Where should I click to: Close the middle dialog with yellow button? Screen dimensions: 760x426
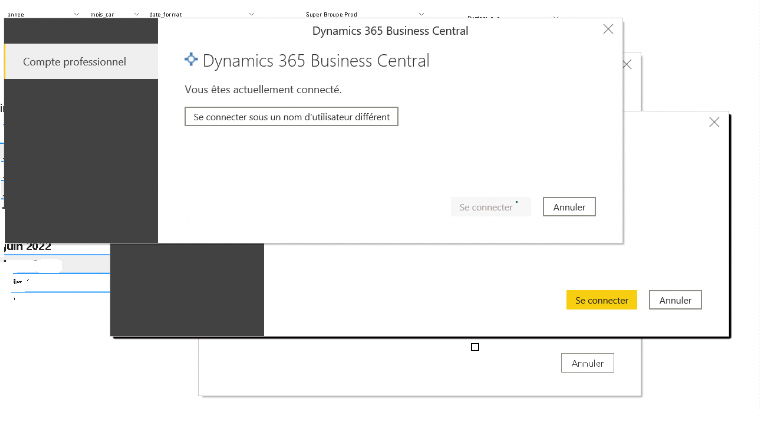pos(714,122)
